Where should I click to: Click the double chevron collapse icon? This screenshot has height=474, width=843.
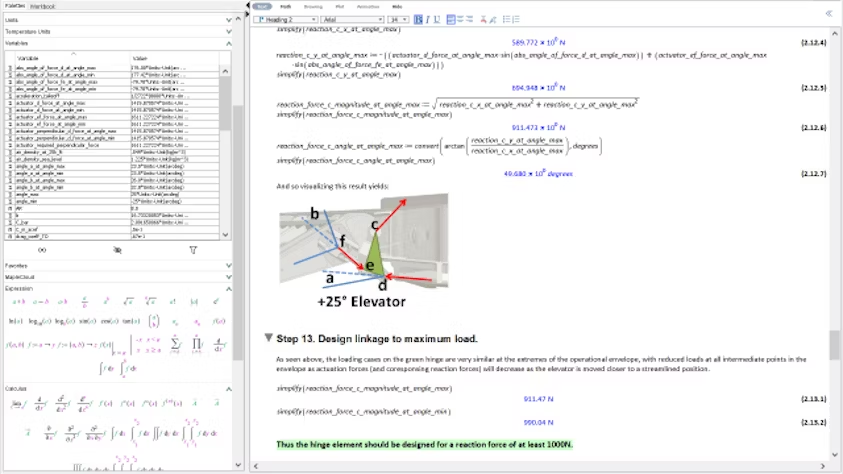click(828, 13)
